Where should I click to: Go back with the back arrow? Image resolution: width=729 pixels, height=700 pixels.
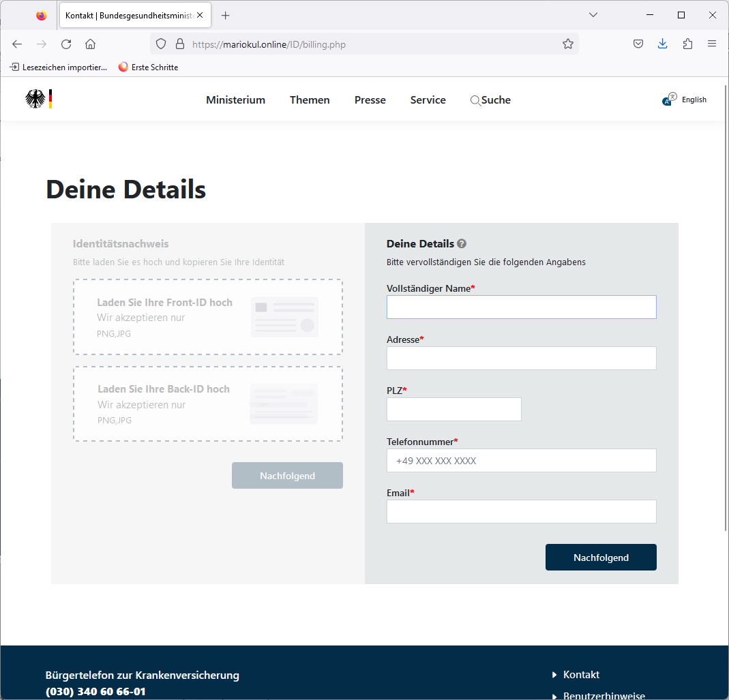[x=17, y=44]
